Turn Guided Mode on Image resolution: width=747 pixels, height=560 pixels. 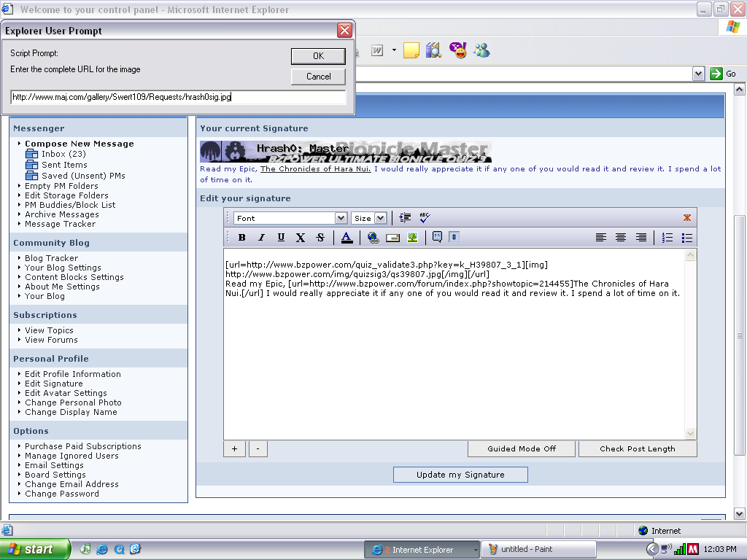(521, 448)
